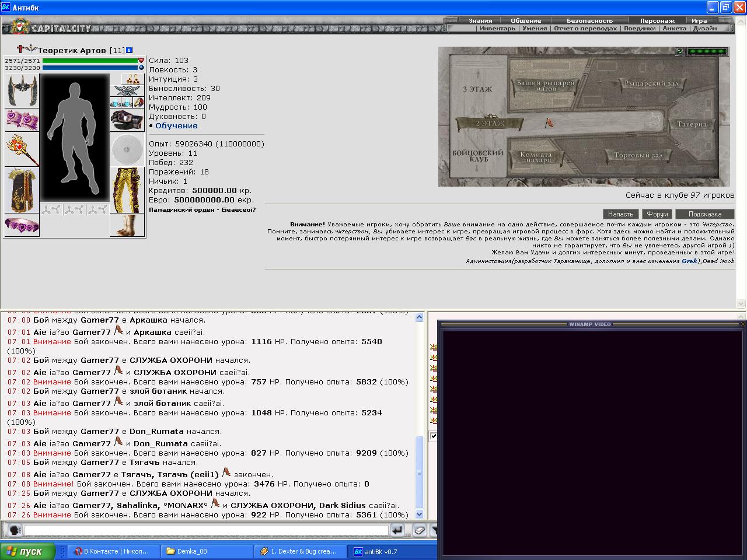The width and height of the screenshot is (747, 560).
Task: Click the blue mana progress bar
Action: coord(90,68)
